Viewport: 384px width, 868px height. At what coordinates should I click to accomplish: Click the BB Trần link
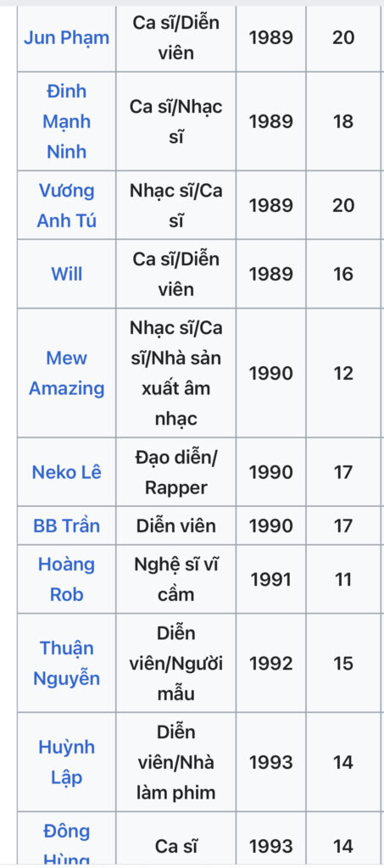pyautogui.click(x=66, y=526)
